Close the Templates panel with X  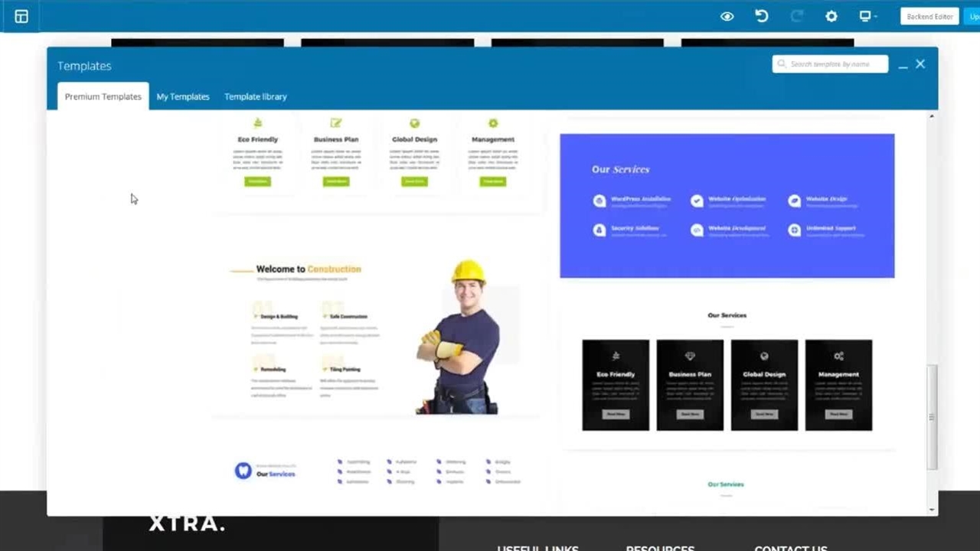(920, 64)
